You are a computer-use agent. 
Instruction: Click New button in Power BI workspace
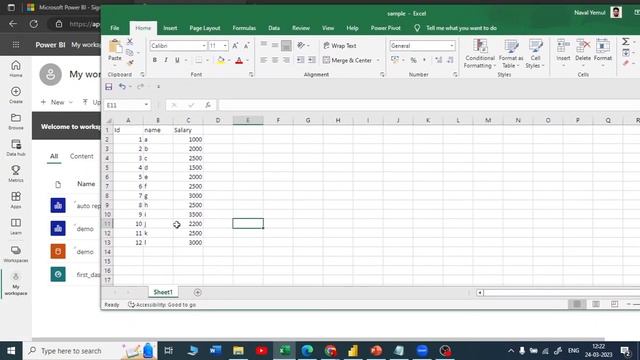[x=57, y=102]
